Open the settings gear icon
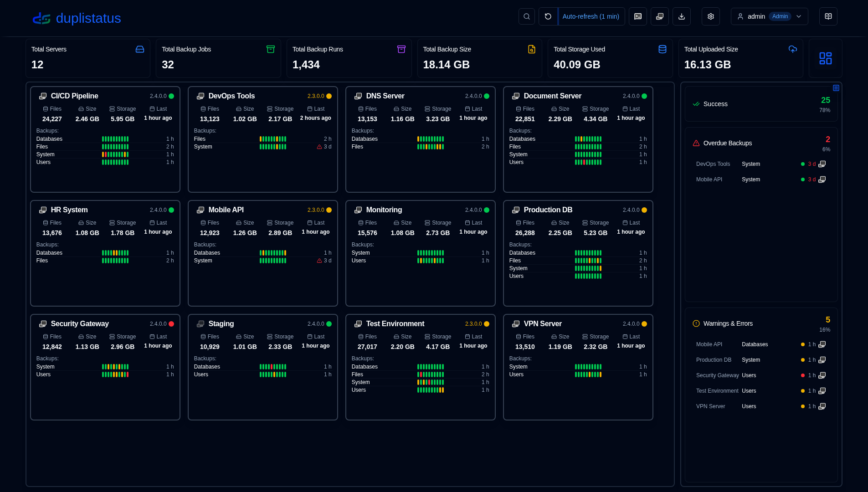 click(710, 16)
